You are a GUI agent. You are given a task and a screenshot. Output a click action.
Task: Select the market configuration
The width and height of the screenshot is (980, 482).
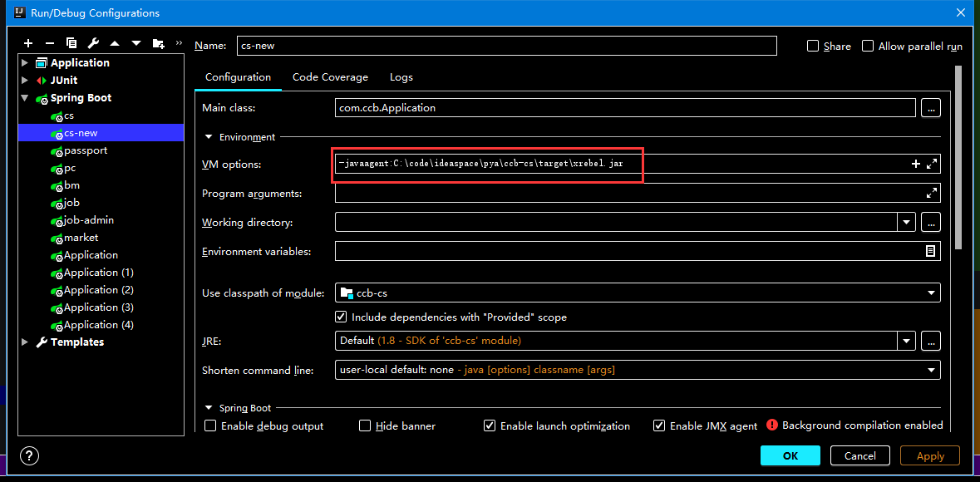pos(81,238)
